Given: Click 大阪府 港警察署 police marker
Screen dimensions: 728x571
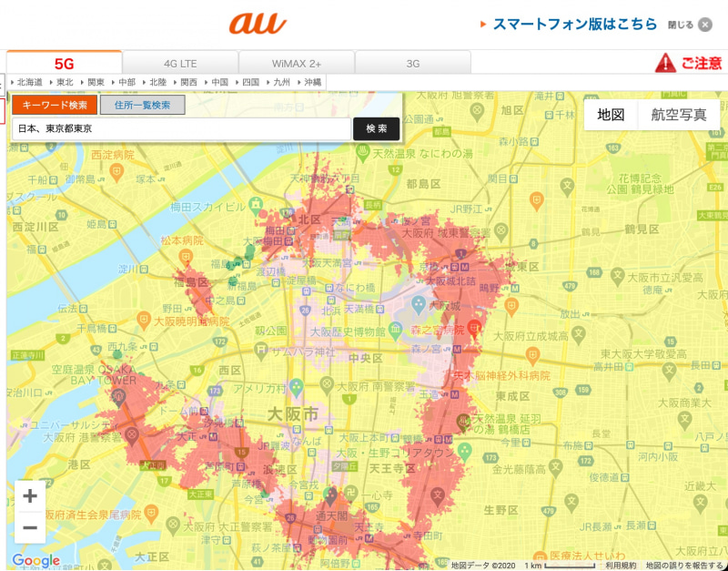Looking at the screenshot, I should [x=131, y=437].
